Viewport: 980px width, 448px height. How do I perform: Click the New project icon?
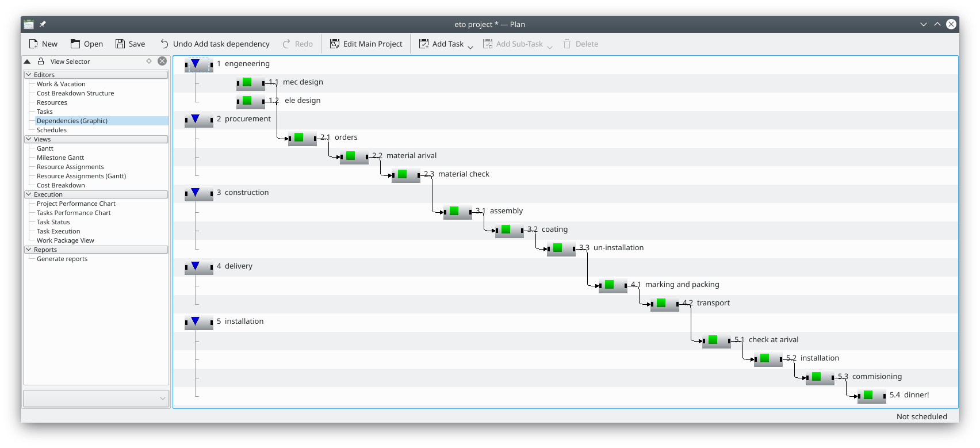click(x=34, y=44)
